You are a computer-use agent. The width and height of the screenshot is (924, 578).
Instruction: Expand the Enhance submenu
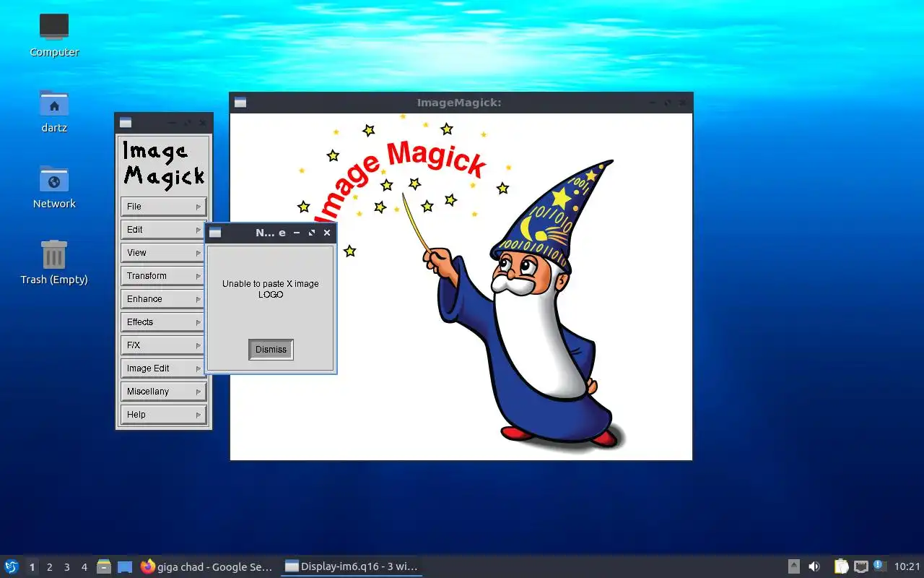click(x=164, y=299)
